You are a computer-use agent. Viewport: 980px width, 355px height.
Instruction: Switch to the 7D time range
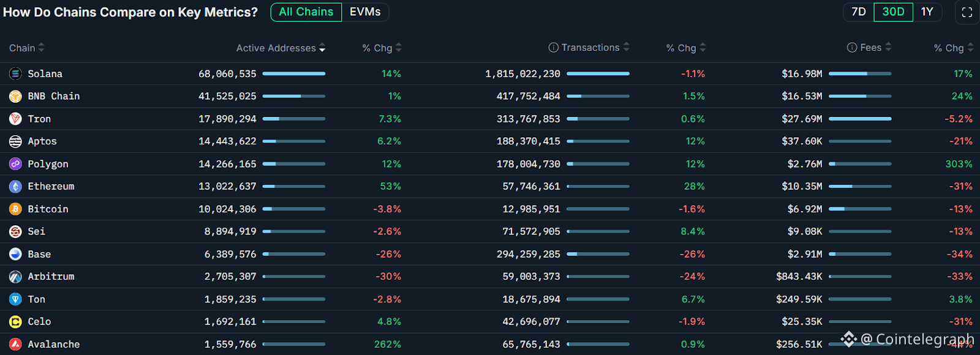click(859, 12)
